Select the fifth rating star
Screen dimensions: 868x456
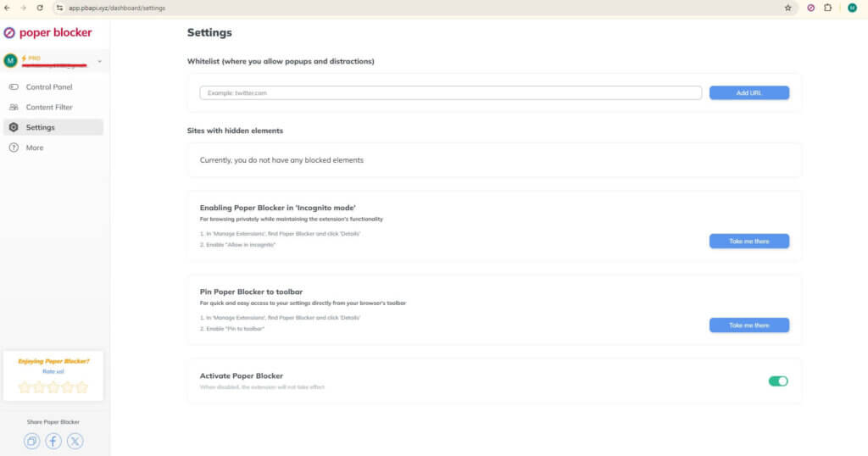click(82, 387)
